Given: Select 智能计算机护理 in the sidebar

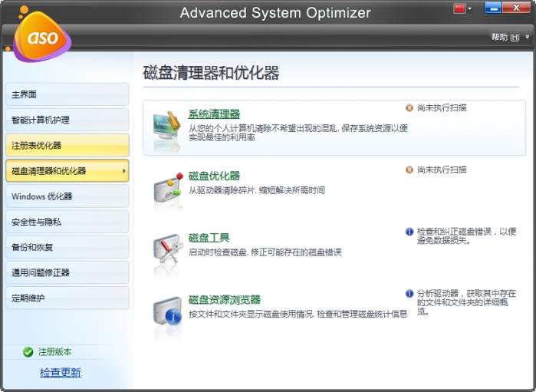Looking at the screenshot, I should coord(67,120).
